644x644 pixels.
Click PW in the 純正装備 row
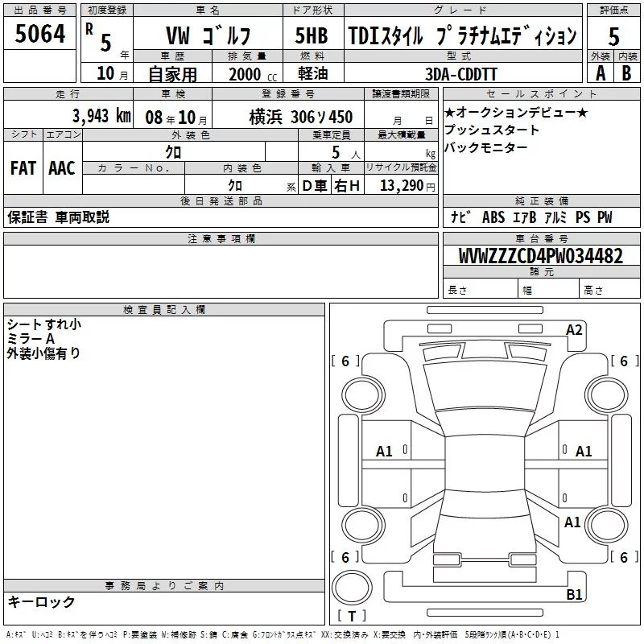click(605, 217)
